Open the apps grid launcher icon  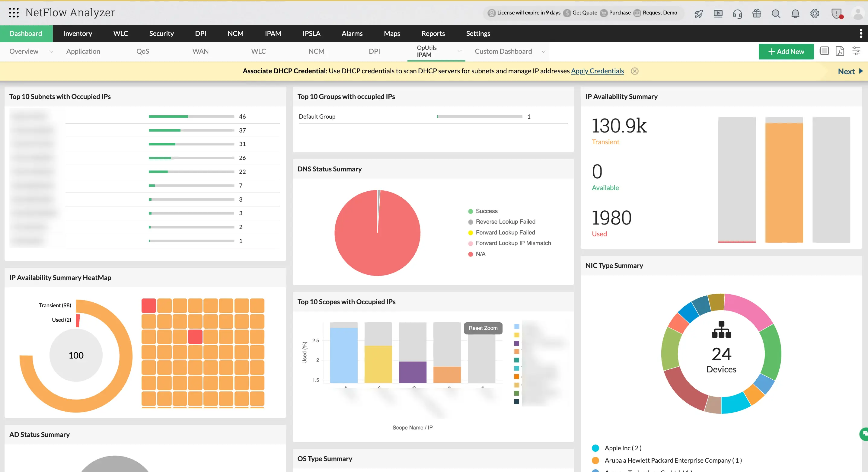coord(14,13)
